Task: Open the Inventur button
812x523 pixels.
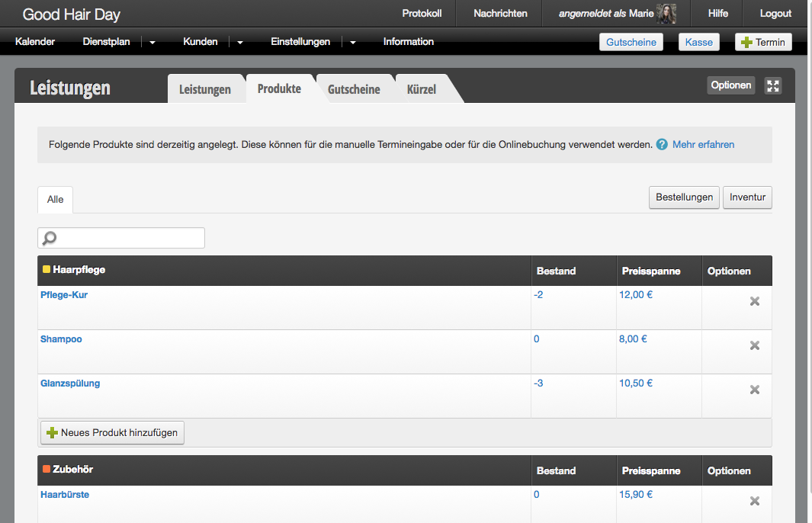Action: [x=747, y=197]
